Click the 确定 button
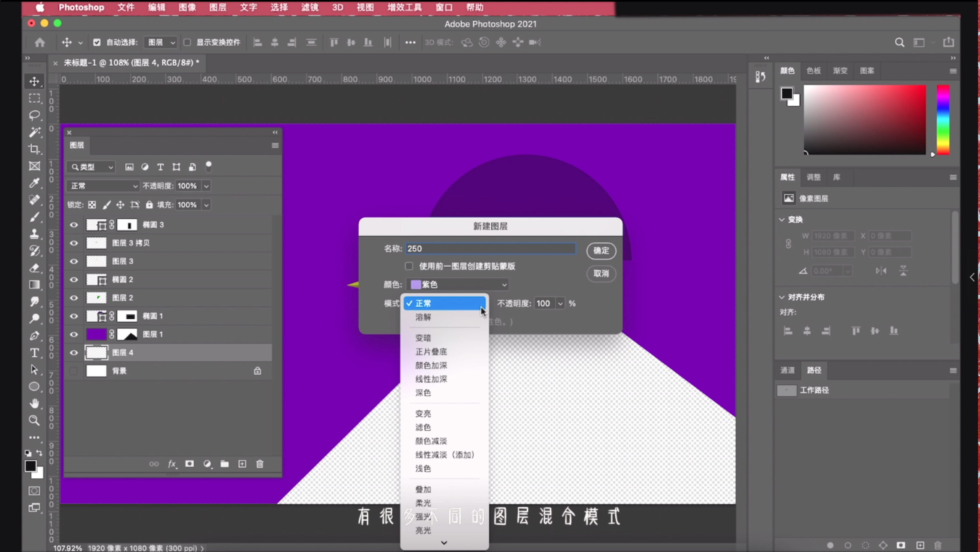This screenshot has height=552, width=980. tap(601, 251)
